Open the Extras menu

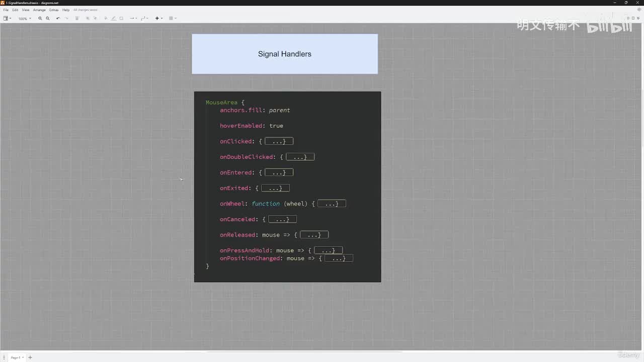coord(54,10)
